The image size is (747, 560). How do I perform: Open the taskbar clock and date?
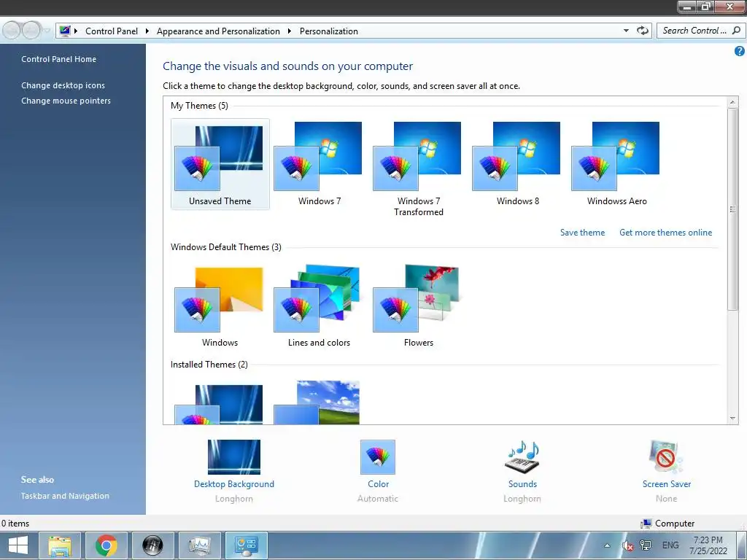click(708, 545)
